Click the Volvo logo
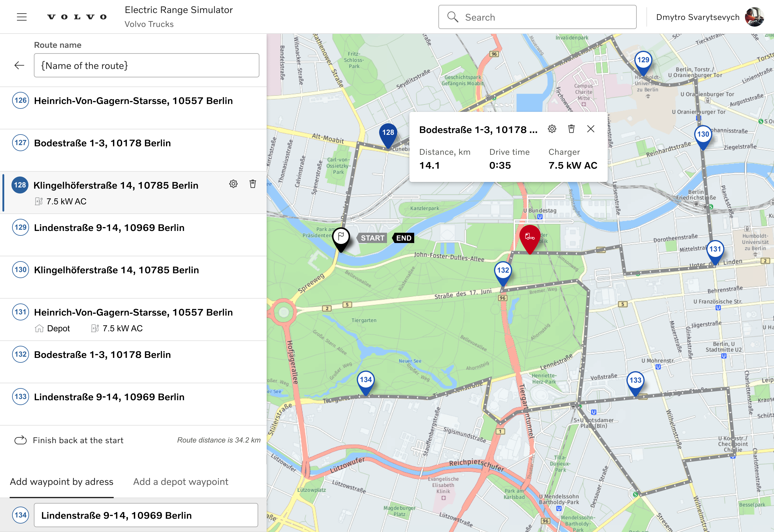 pos(77,17)
